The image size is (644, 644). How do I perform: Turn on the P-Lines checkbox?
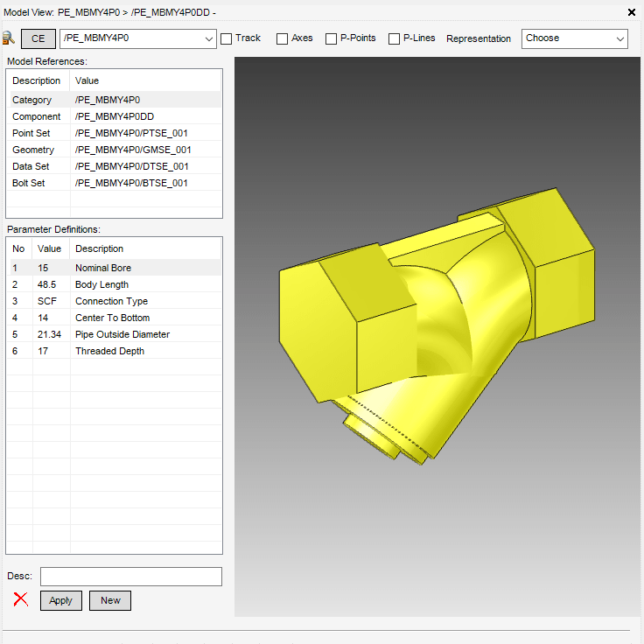point(394,38)
